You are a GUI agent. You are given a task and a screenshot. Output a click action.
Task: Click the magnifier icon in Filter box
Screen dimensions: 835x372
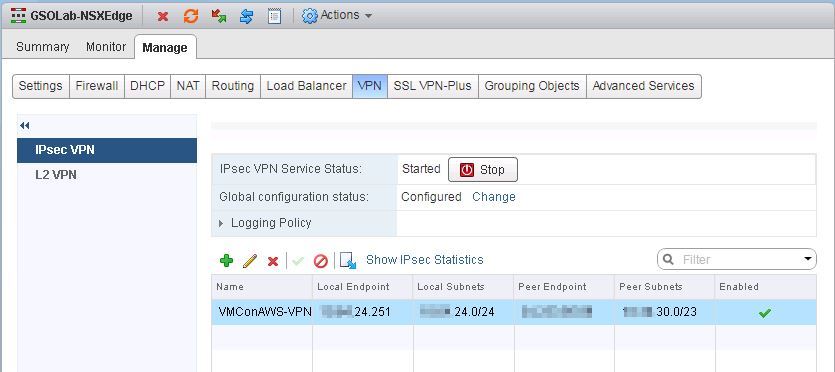(x=668, y=259)
